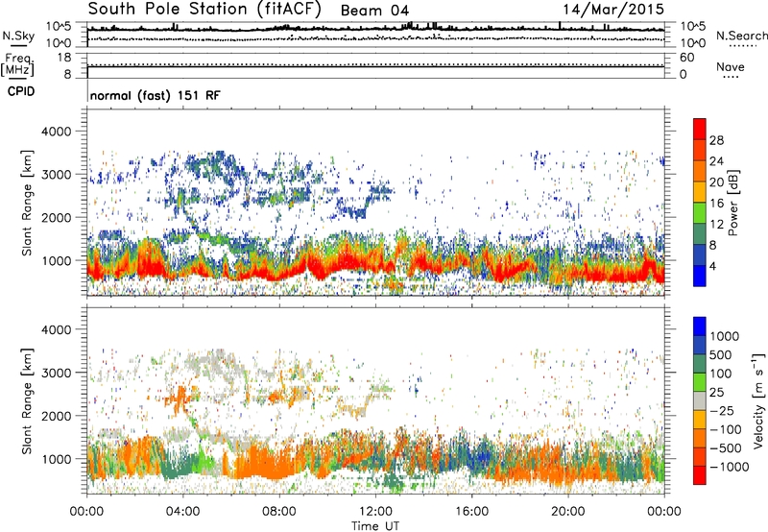Click the -1000 tick on the velocity colorbar
Image resolution: width=768 pixels, height=532 pixels.
[729, 467]
